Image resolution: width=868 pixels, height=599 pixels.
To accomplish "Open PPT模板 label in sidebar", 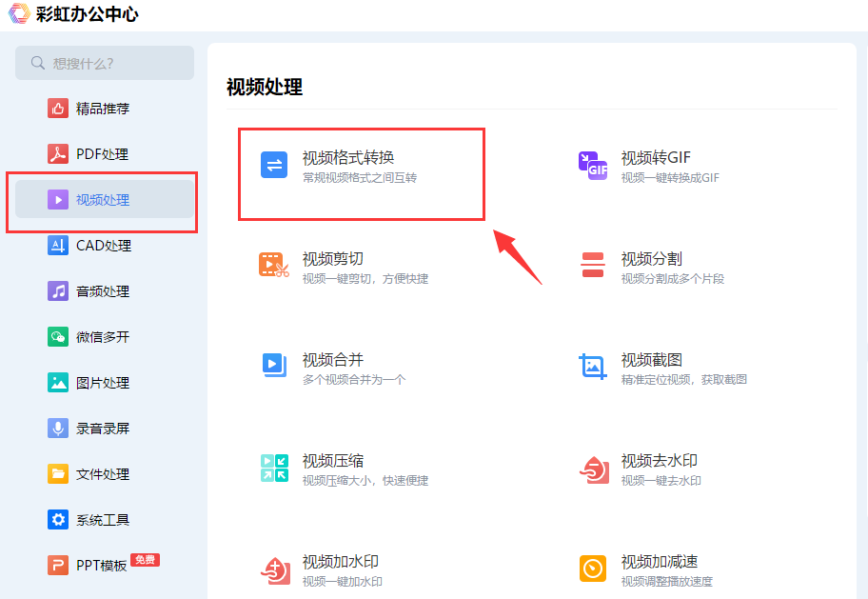I will click(102, 566).
